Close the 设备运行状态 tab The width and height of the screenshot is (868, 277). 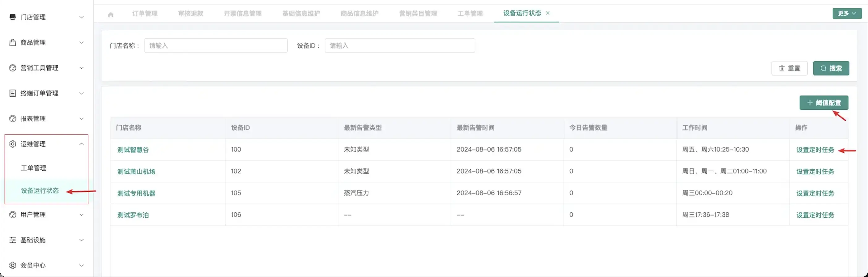click(x=547, y=13)
